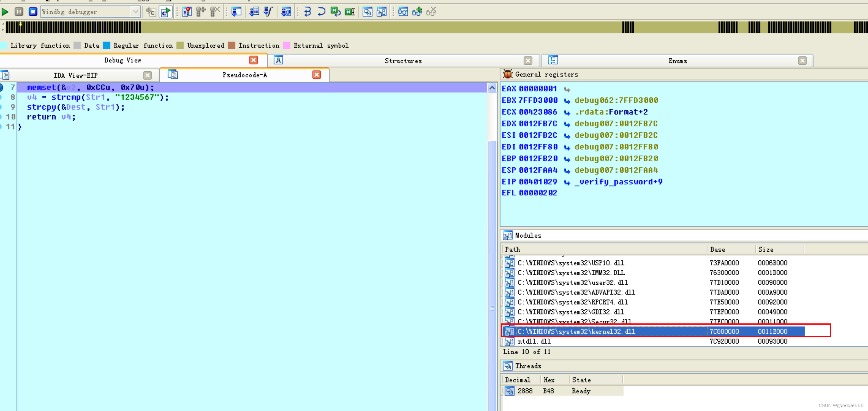Click the Pseudocode-A tab icon
The height and width of the screenshot is (411, 868).
(x=173, y=74)
